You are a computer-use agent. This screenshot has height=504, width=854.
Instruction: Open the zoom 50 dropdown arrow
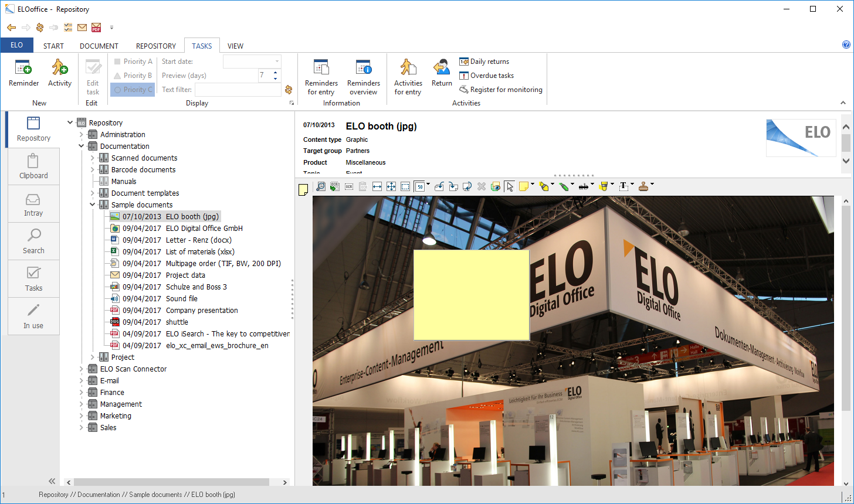coord(428,185)
